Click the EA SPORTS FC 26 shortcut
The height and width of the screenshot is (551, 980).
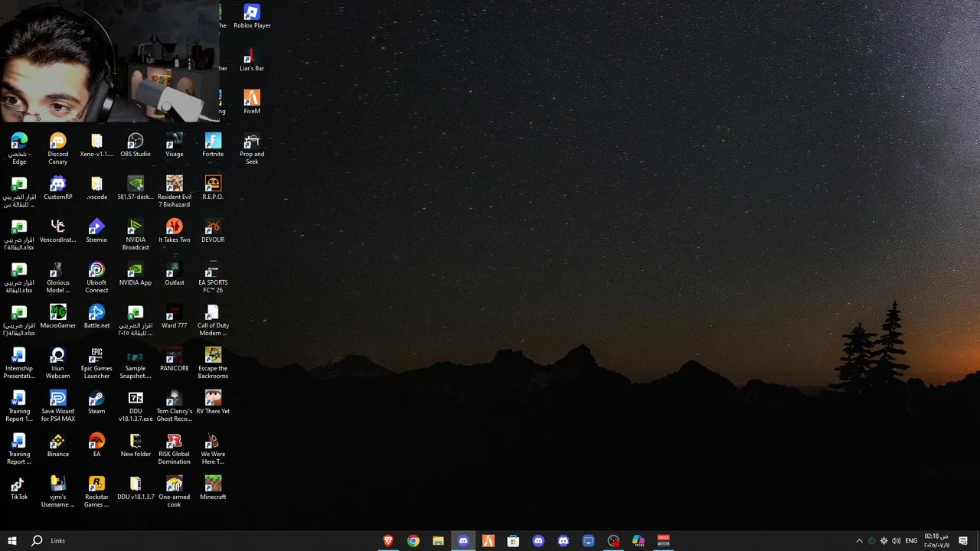coord(213,278)
